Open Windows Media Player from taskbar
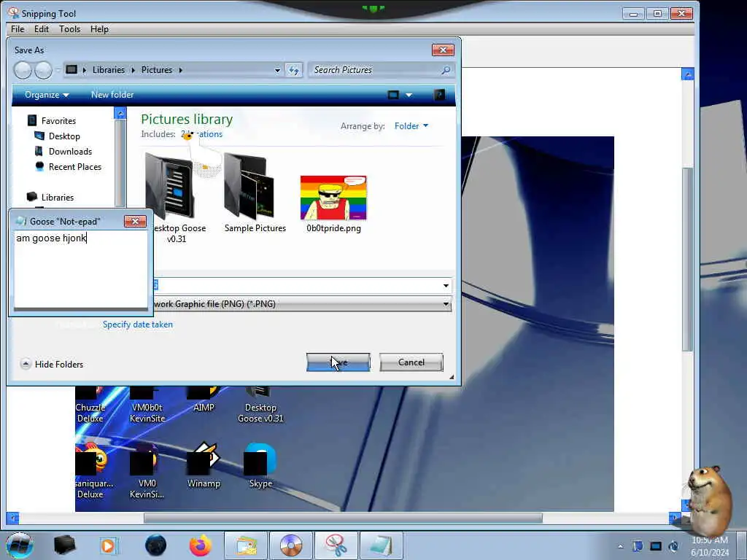The height and width of the screenshot is (560, 747). pyautogui.click(x=109, y=545)
